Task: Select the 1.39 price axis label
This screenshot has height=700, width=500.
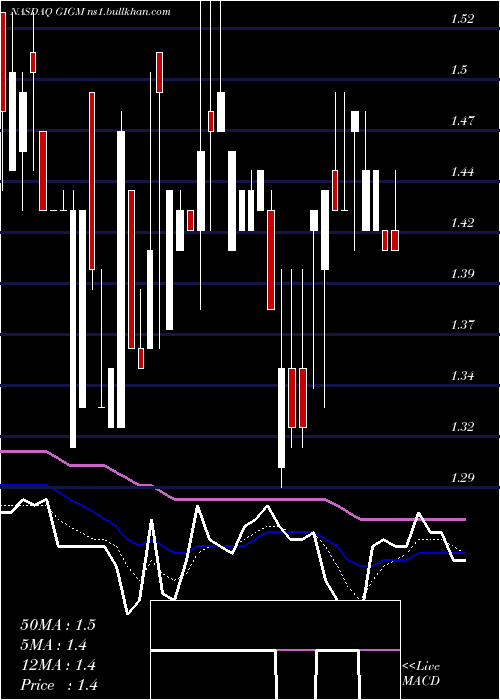Action: click(x=462, y=274)
